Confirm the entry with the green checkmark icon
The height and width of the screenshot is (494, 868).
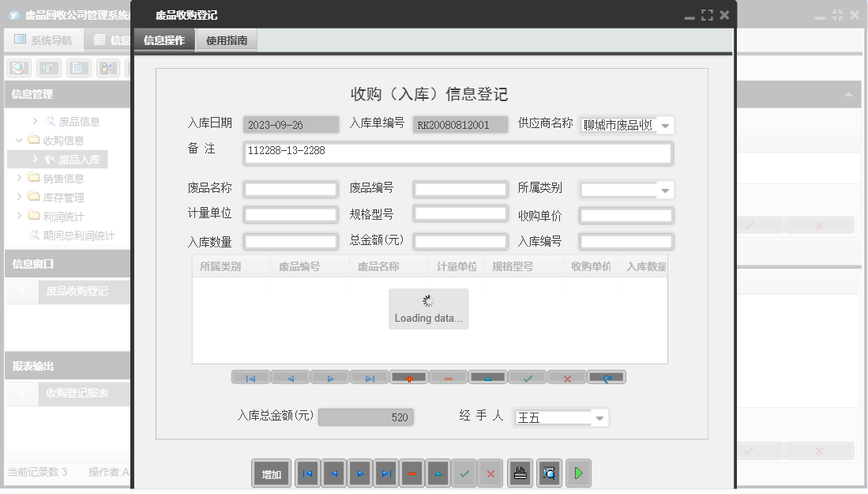[527, 378]
